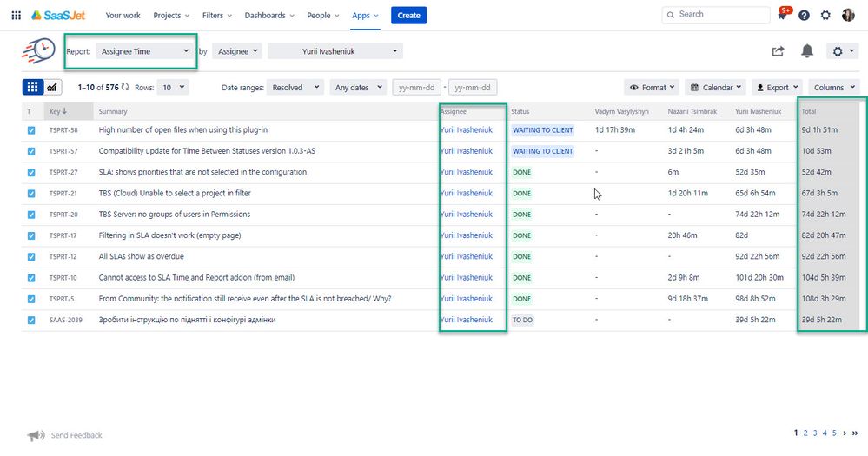Click the Create button
868x456 pixels.
coord(408,16)
